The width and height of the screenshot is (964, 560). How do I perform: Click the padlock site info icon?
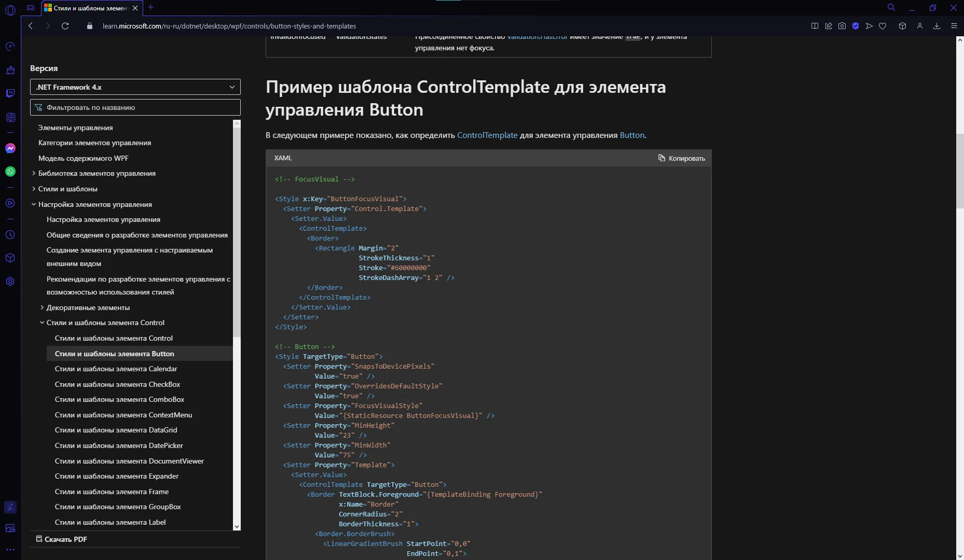[90, 26]
